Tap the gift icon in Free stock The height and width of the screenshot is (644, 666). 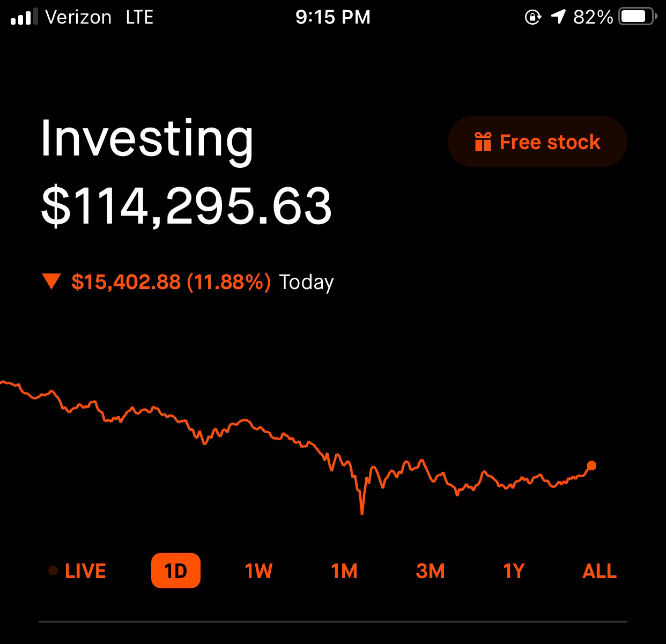pos(483,142)
